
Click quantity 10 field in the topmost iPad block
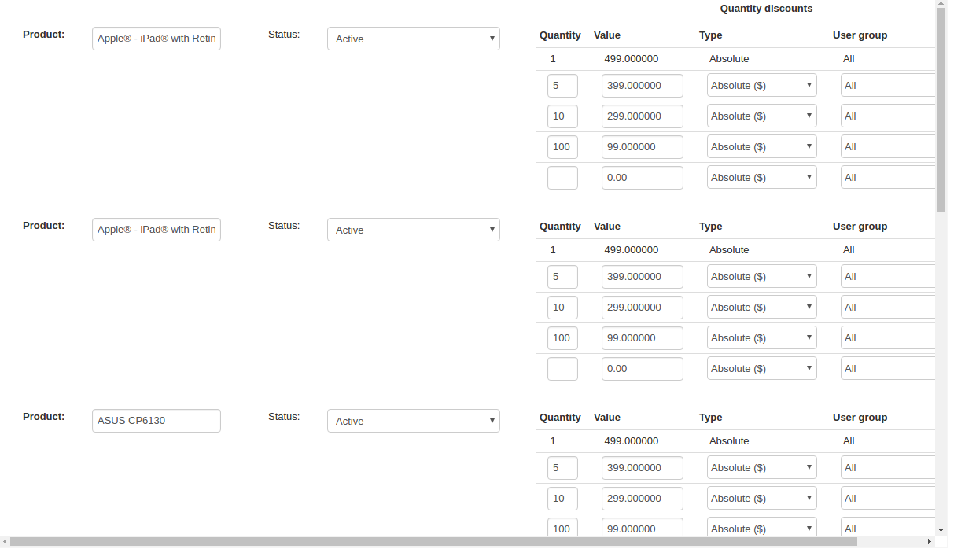pyautogui.click(x=562, y=116)
